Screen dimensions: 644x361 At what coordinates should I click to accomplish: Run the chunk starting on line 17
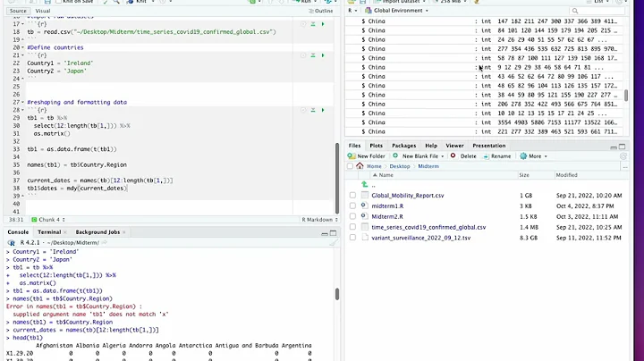point(323,24)
